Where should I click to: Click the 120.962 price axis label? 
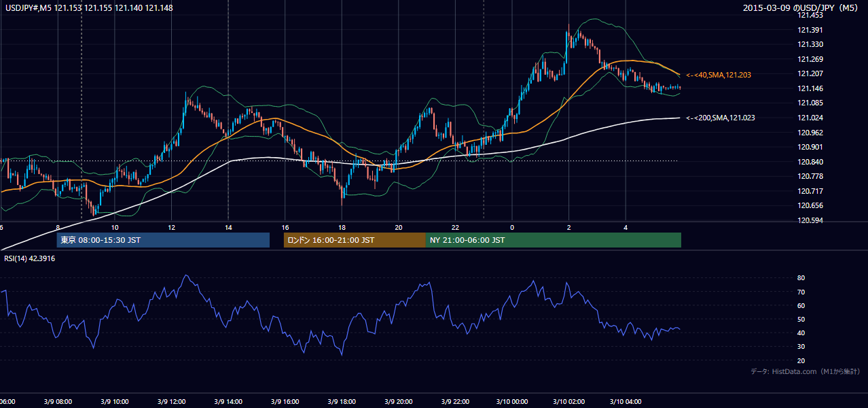(x=810, y=133)
